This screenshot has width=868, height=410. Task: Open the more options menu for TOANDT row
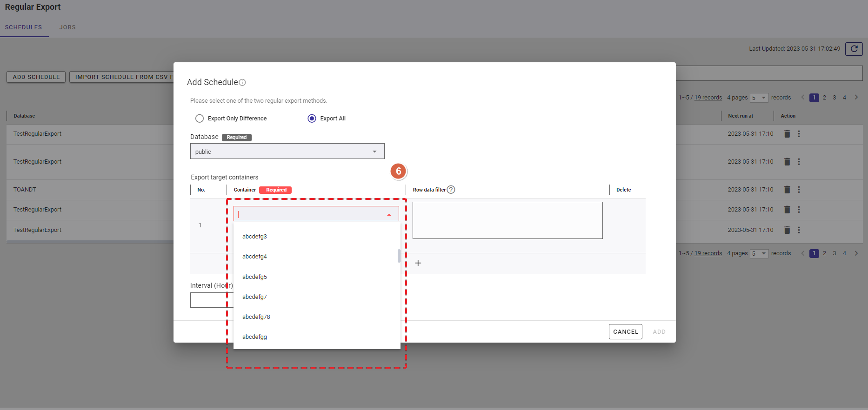pyautogui.click(x=799, y=190)
